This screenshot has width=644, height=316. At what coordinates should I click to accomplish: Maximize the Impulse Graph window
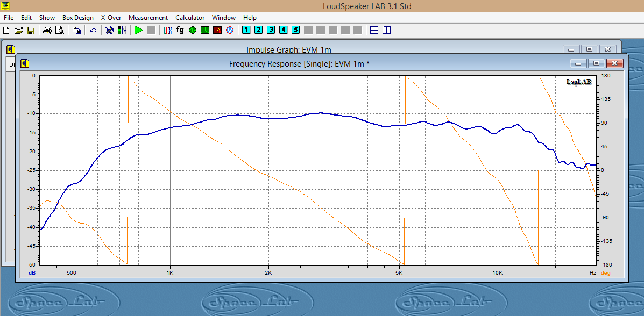[589, 49]
